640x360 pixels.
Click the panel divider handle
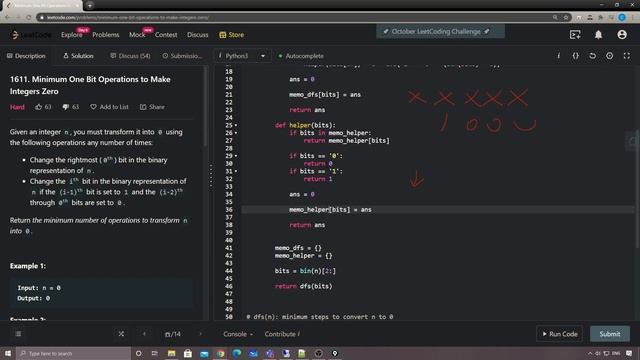(211, 176)
